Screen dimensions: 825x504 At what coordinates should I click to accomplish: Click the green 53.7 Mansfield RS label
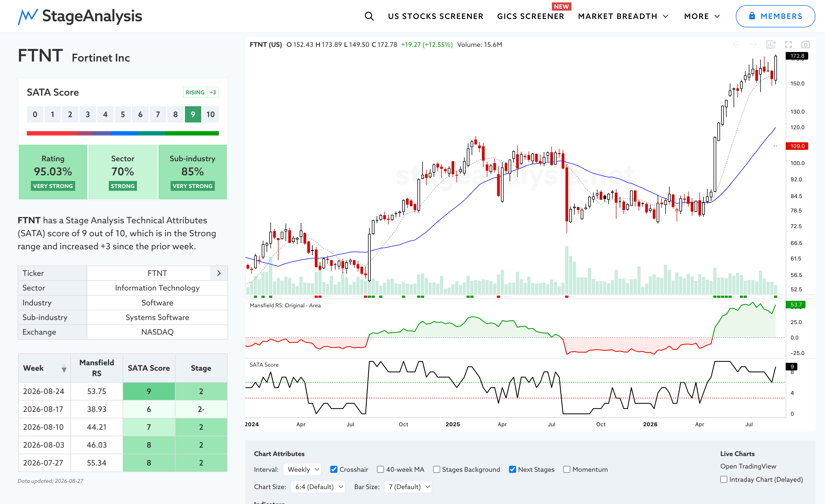[x=795, y=305]
